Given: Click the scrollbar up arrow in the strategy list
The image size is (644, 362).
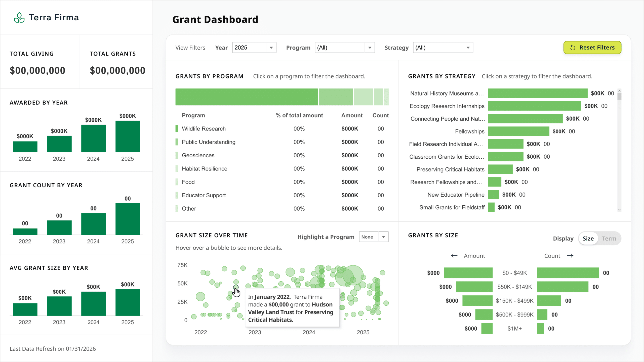Looking at the screenshot, I should point(619,91).
